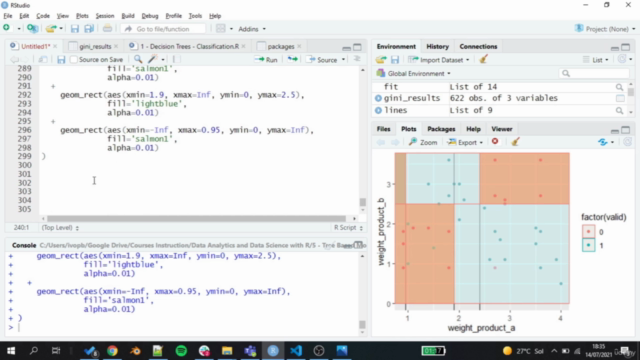Click the Environment search box
640x360 pixels.
(594, 73)
